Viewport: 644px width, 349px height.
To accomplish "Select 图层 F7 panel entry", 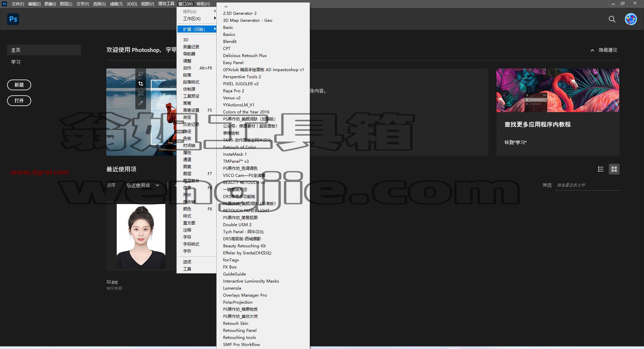I will coord(197,174).
